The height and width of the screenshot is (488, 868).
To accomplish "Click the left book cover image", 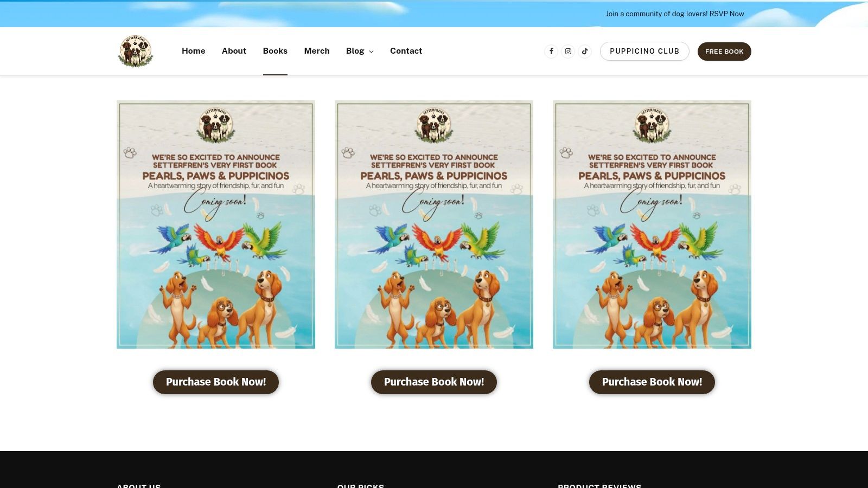I will click(x=216, y=224).
